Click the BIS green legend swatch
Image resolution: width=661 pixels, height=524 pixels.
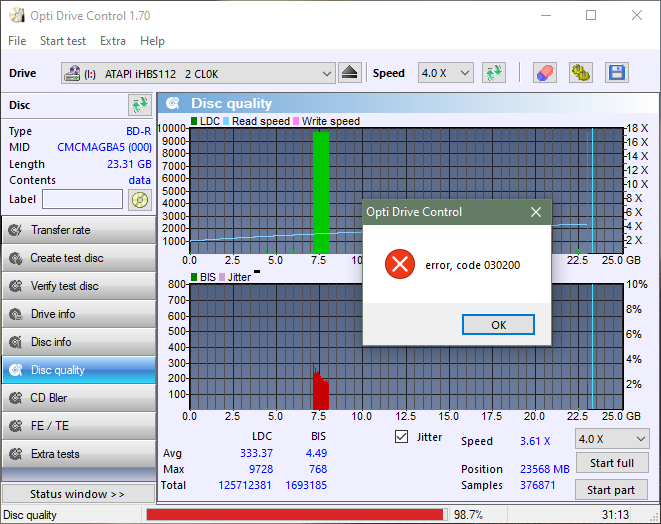194,277
